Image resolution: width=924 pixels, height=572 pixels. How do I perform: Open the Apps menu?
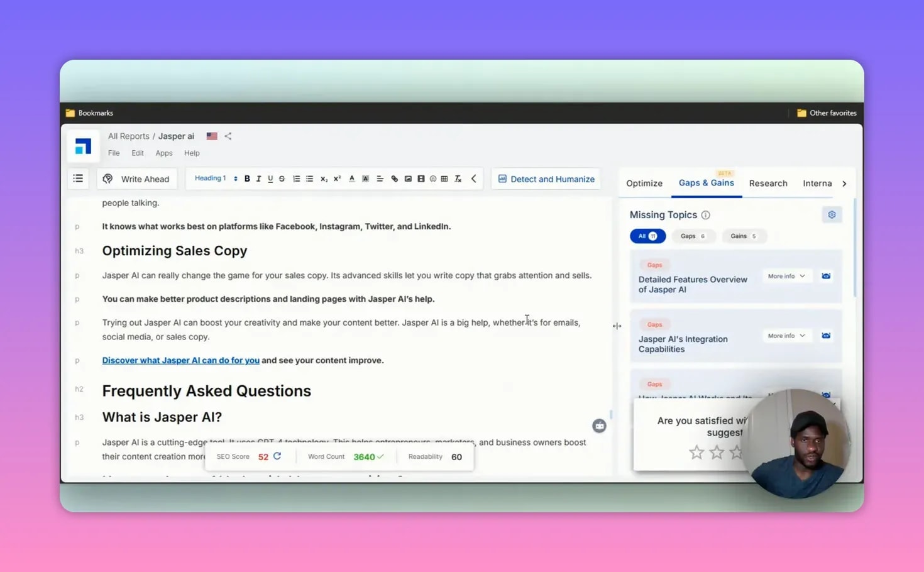tap(164, 153)
